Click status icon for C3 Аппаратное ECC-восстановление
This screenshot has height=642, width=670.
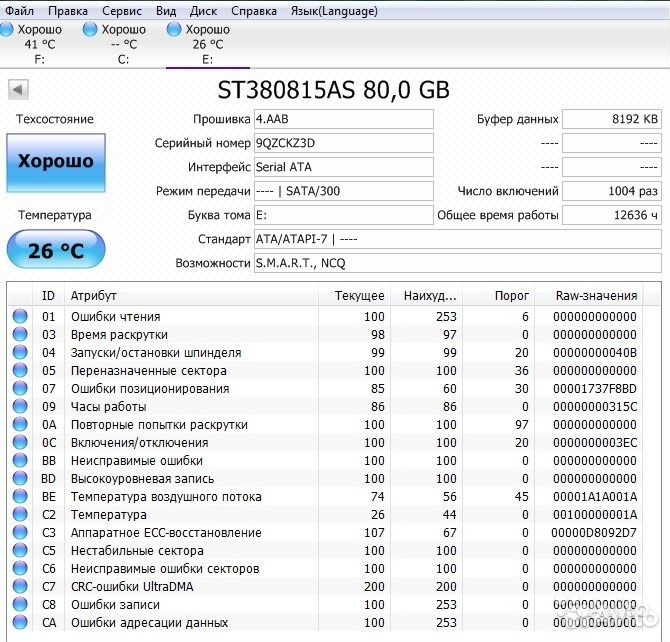pyautogui.click(x=20, y=532)
